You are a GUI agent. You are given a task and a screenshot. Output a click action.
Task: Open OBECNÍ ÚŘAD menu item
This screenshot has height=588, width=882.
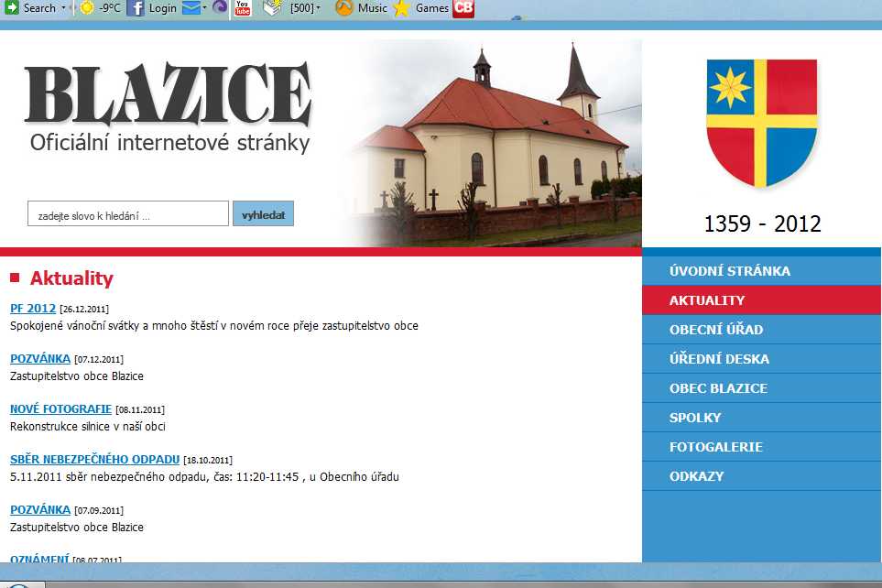(x=762, y=329)
